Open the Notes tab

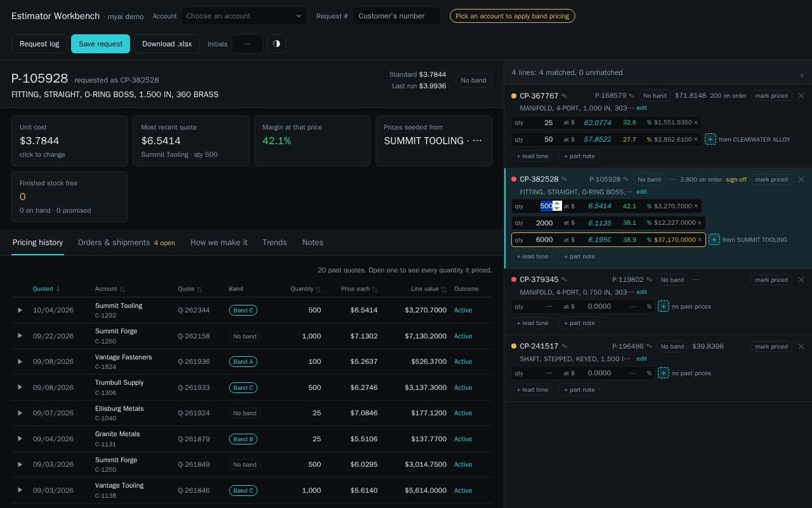click(x=313, y=243)
